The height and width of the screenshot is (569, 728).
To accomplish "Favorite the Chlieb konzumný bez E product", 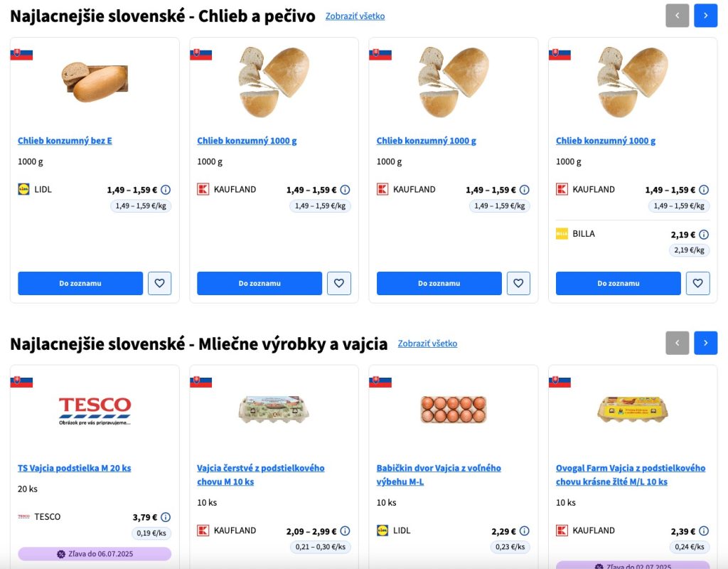I will point(159,283).
